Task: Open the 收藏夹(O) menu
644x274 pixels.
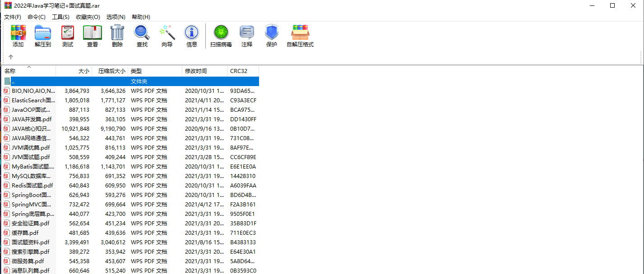Action: point(88,17)
